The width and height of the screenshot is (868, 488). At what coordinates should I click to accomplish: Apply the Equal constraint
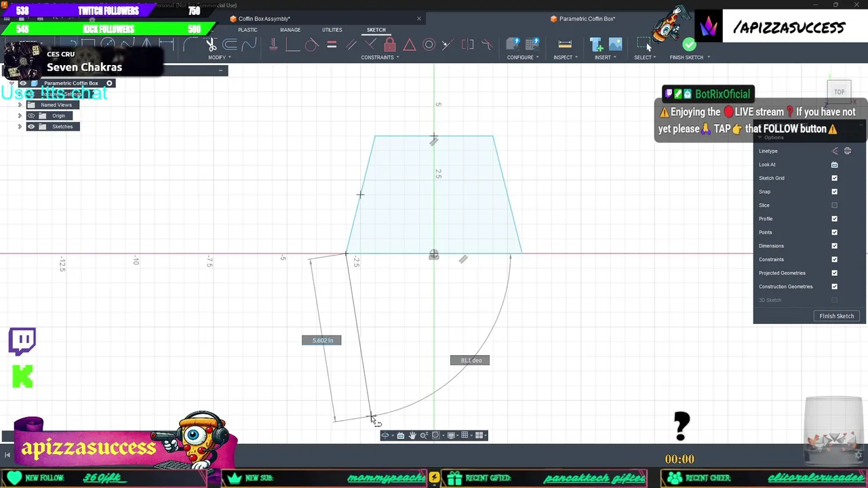332,45
